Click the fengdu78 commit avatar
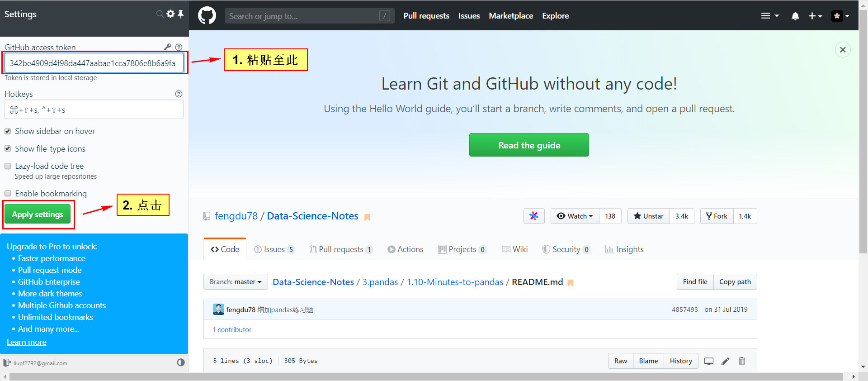 click(218, 310)
